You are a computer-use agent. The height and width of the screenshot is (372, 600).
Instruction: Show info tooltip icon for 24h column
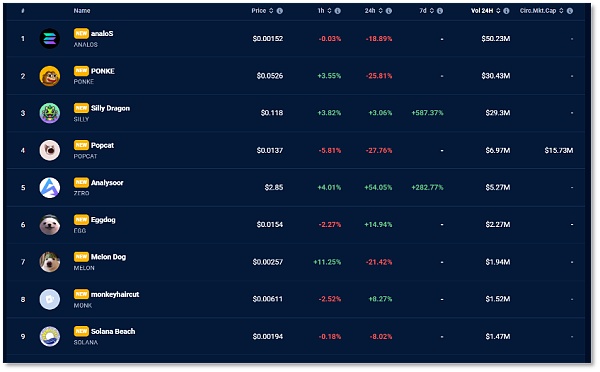point(389,11)
